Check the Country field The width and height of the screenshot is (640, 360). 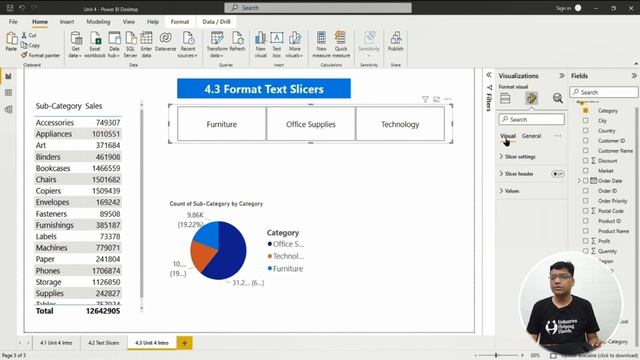[x=586, y=131]
